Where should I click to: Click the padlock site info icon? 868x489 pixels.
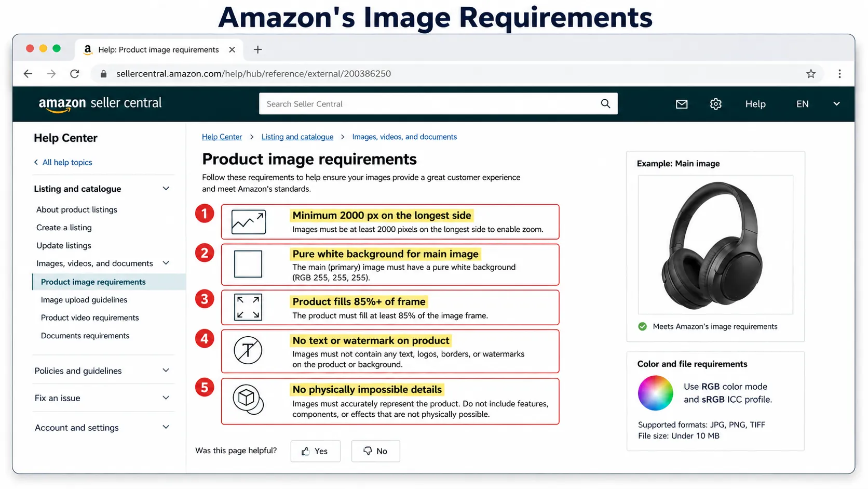tap(103, 74)
